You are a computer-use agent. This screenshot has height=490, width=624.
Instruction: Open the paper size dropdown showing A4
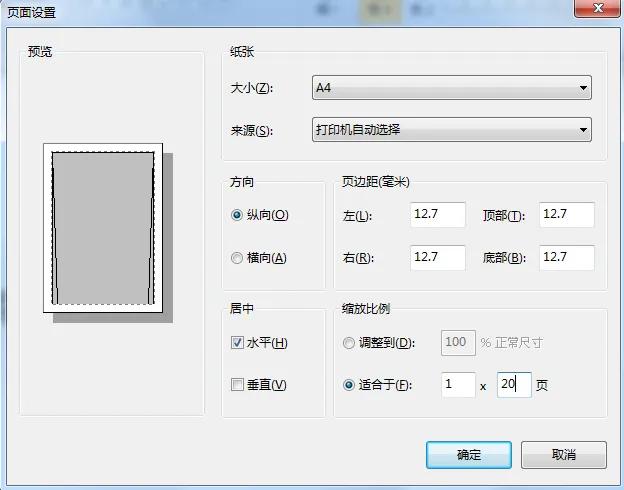[x=452, y=87]
